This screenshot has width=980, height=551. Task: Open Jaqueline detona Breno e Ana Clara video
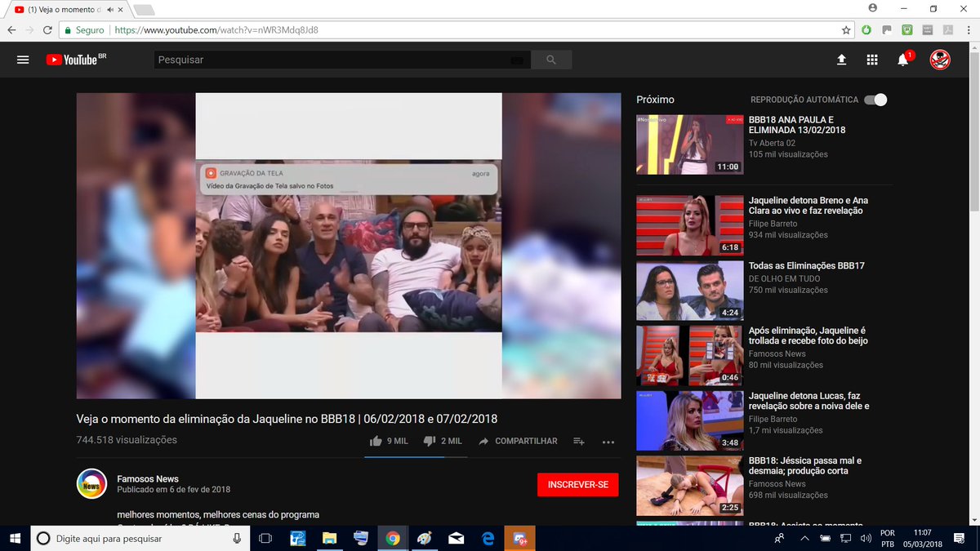click(808, 205)
